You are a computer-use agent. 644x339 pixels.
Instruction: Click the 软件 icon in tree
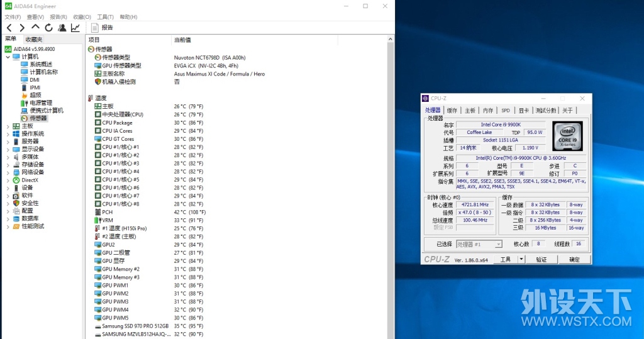(16, 196)
